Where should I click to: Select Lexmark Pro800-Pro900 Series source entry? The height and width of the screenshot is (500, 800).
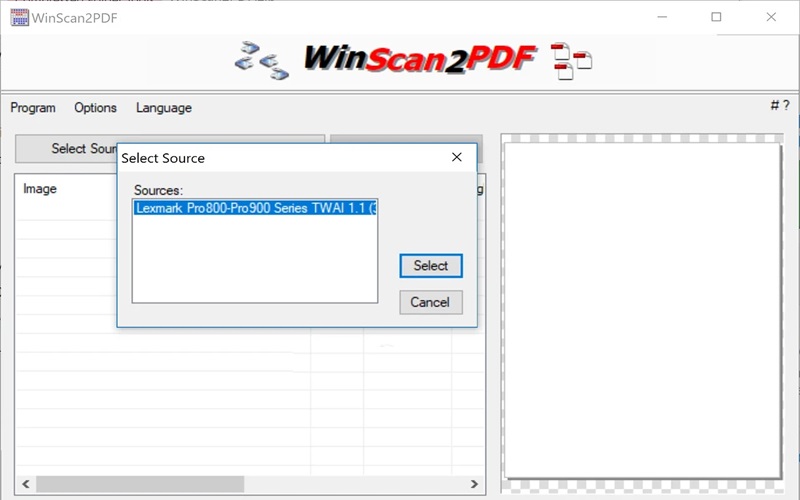255,208
